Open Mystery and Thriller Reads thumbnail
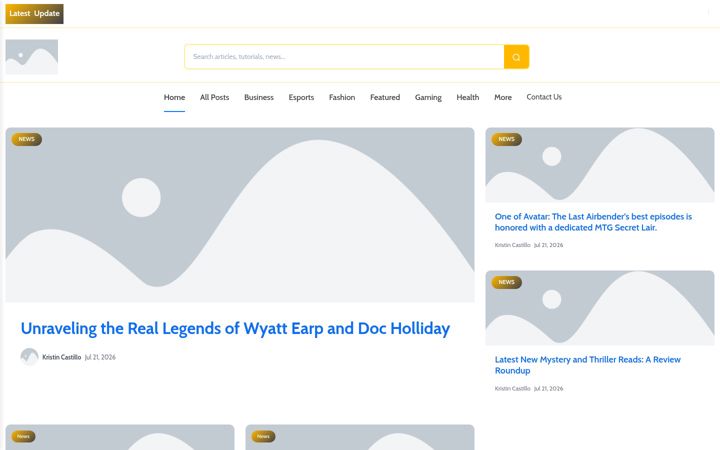 (600, 308)
